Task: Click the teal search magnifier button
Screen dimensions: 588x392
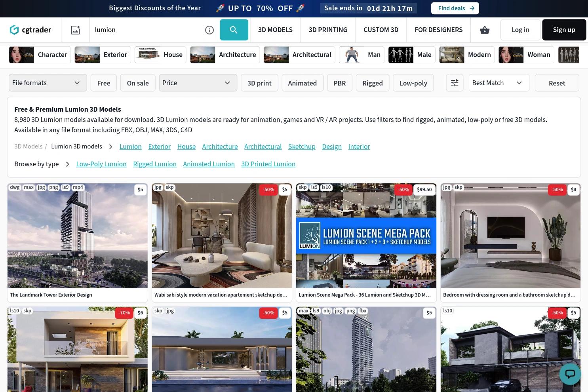Action: [234, 30]
